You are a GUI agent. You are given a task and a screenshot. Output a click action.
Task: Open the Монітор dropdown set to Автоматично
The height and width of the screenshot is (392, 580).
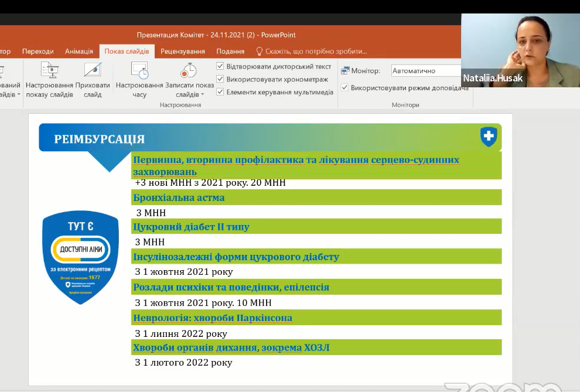coord(426,71)
